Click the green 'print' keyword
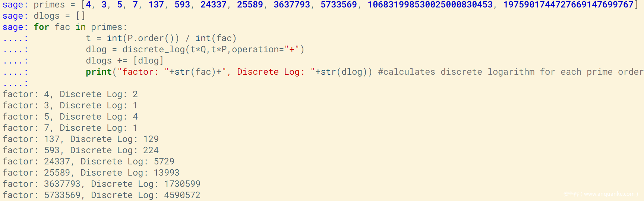Image resolution: width=644 pixels, height=201 pixels. tap(99, 72)
